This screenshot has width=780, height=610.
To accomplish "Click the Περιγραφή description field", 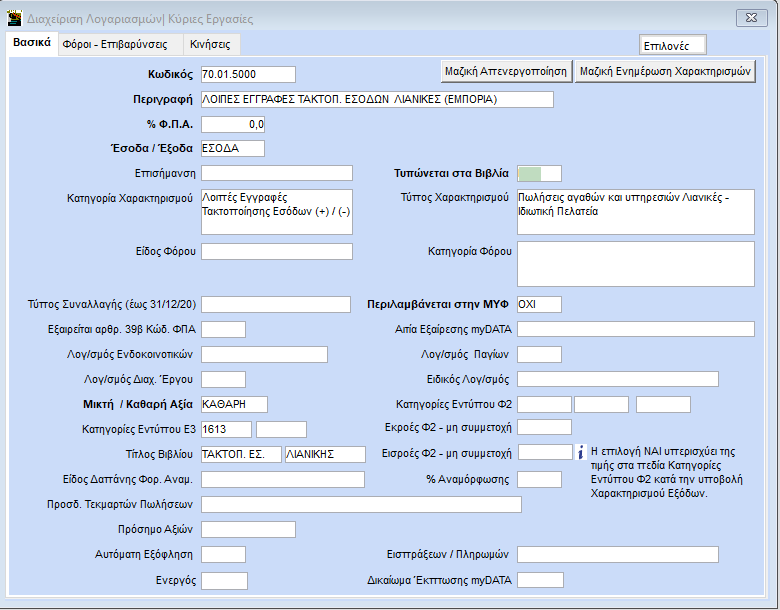I will coord(377,100).
